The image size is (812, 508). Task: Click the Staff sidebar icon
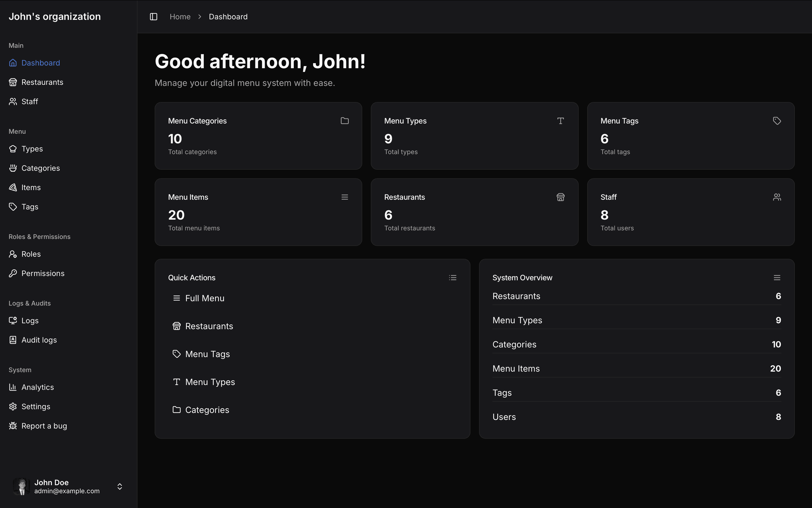(13, 101)
